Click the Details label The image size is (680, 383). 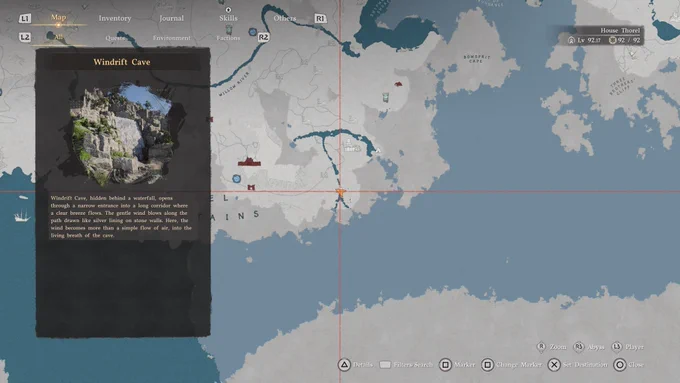[x=363, y=365]
